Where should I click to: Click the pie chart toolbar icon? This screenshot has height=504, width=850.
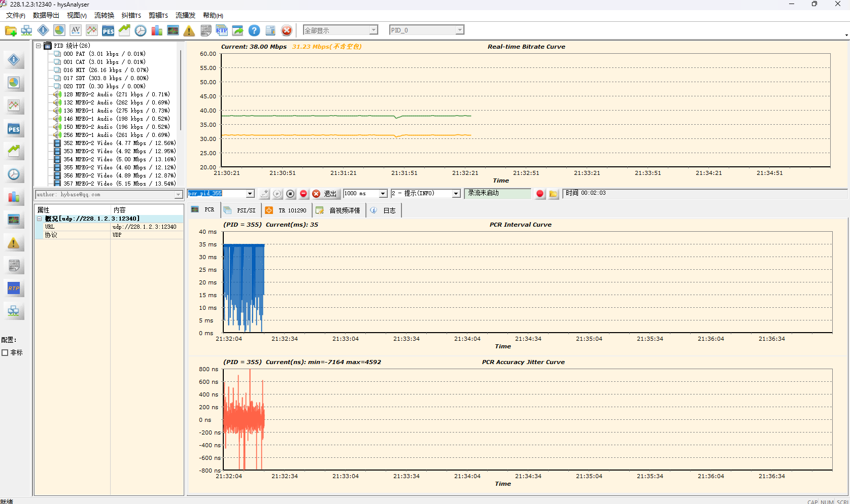59,30
